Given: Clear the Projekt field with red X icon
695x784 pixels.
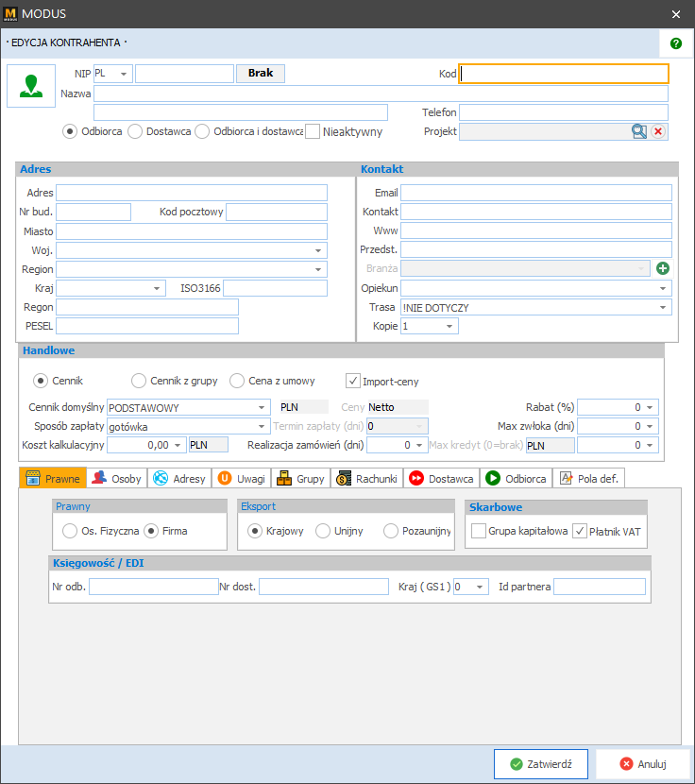Looking at the screenshot, I should [658, 132].
